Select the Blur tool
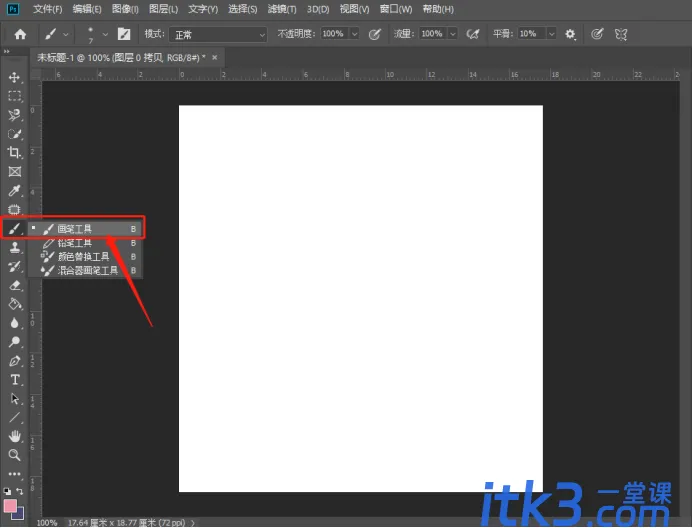Screen dimensions: 692x528 click(x=14, y=323)
